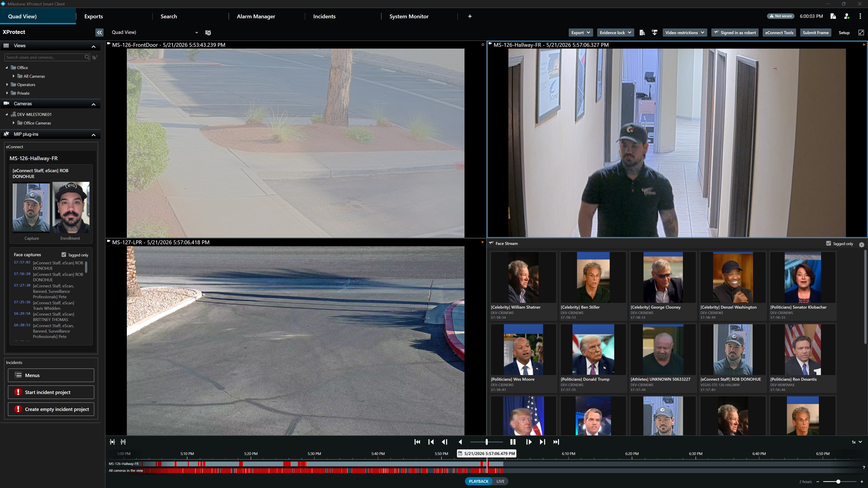Toggle full screen mode icon

[861, 33]
